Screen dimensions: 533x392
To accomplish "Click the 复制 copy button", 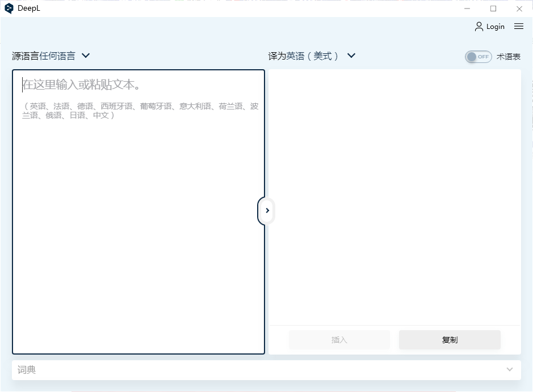I will (450, 340).
